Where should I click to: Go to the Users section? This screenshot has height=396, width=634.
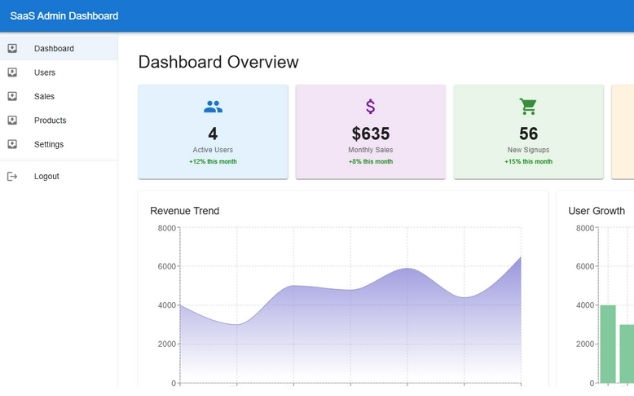pyautogui.click(x=59, y=72)
